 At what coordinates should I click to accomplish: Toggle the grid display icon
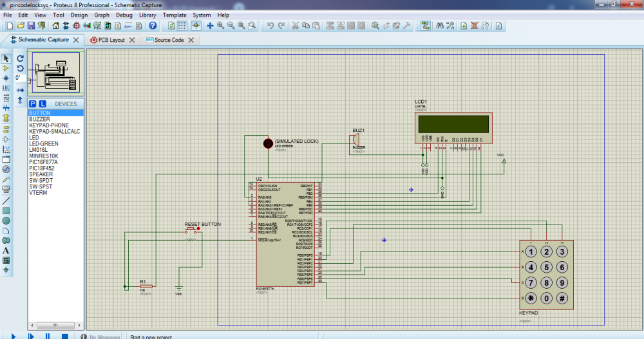pyautogui.click(x=182, y=26)
